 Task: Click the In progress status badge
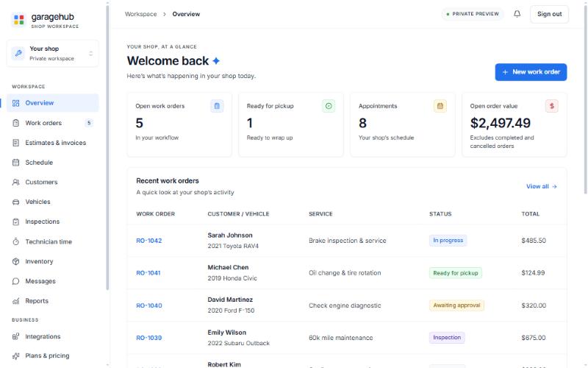[x=448, y=241]
